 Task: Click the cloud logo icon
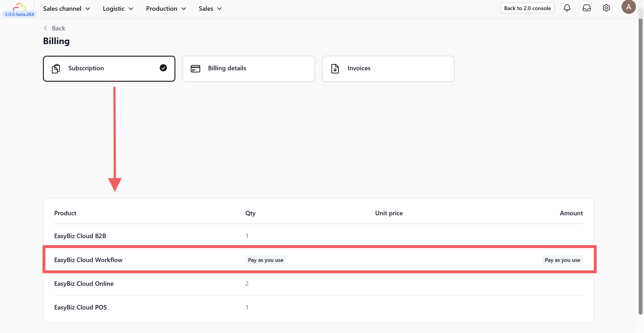[x=19, y=7]
